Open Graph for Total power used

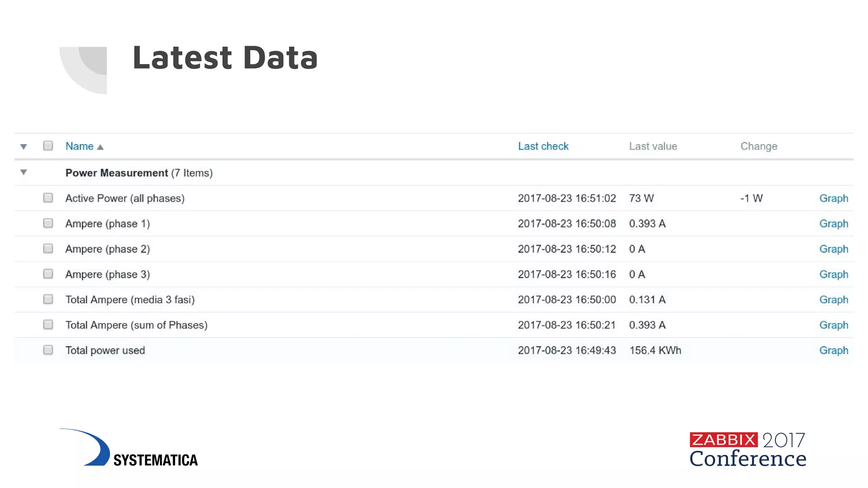point(834,351)
